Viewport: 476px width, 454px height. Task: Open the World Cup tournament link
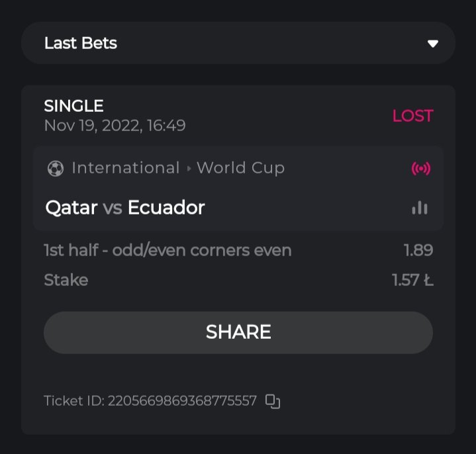point(240,168)
